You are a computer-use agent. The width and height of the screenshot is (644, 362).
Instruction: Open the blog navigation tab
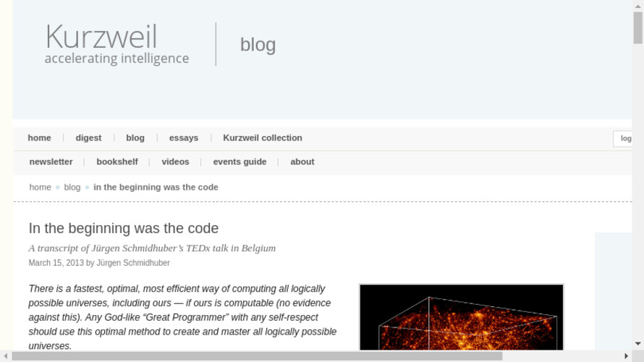click(x=135, y=138)
